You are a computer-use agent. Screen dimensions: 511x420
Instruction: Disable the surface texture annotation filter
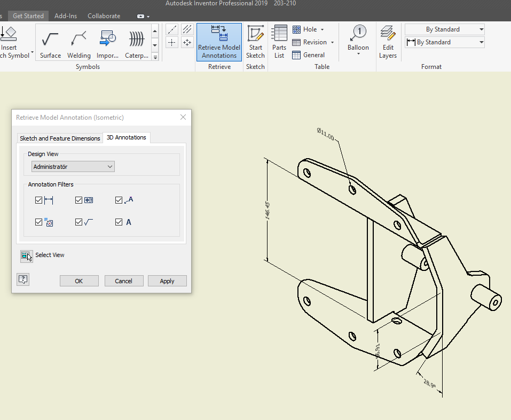[78, 222]
